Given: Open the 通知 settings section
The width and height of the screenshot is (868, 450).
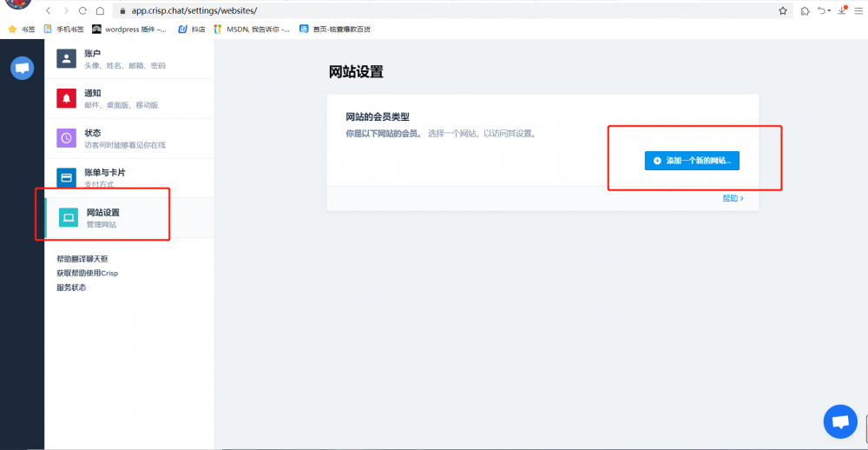Looking at the screenshot, I should pos(129,99).
